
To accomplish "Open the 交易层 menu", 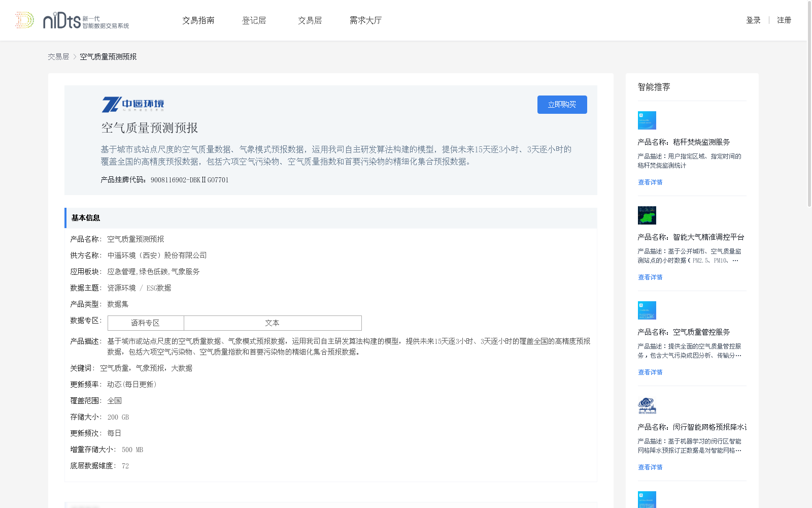I will [310, 20].
